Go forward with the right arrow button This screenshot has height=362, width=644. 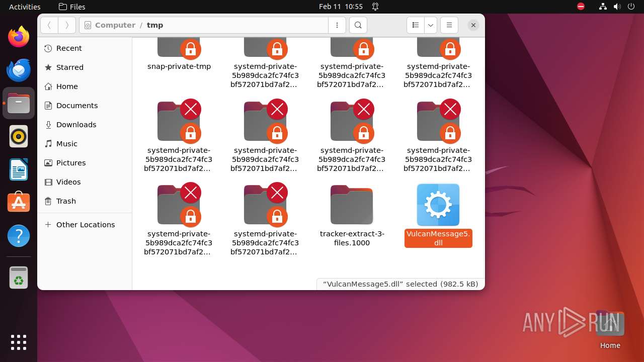[67, 25]
